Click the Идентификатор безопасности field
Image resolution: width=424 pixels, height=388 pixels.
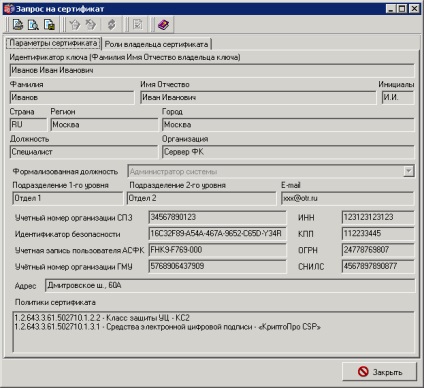coord(217,234)
